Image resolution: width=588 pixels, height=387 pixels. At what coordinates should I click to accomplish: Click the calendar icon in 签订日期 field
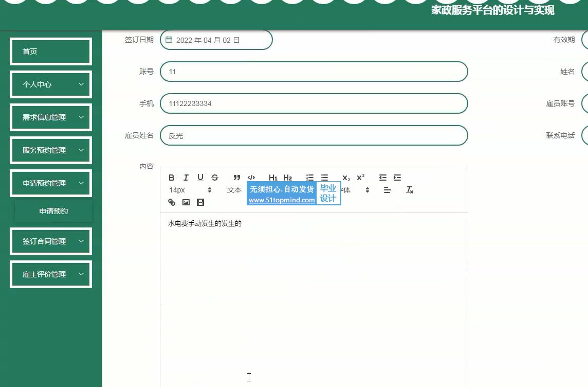click(169, 40)
